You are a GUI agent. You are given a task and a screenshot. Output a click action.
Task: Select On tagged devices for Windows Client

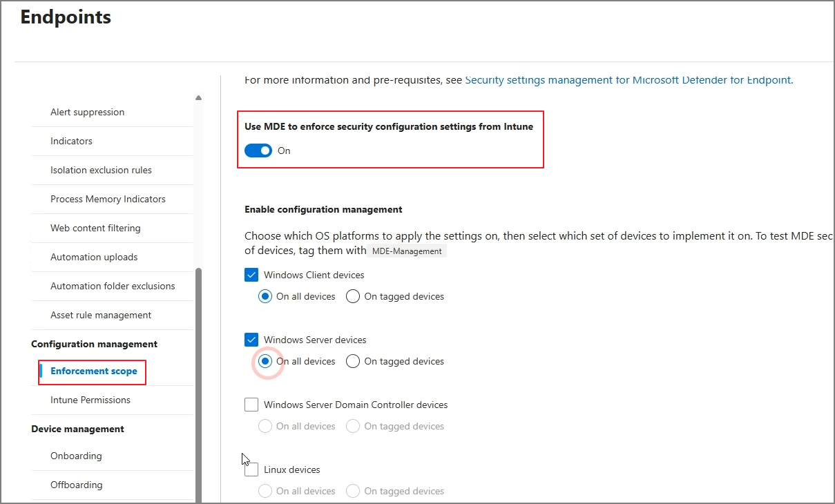[353, 296]
